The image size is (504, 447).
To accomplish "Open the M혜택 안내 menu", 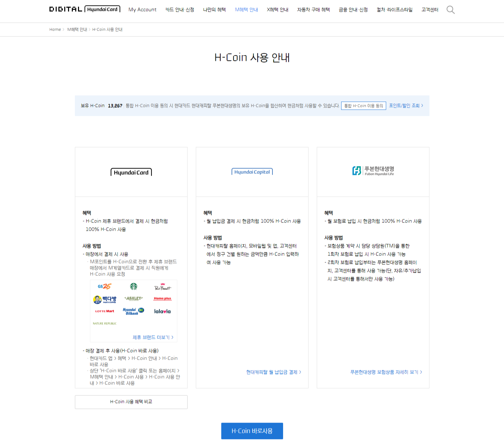I will [x=246, y=10].
